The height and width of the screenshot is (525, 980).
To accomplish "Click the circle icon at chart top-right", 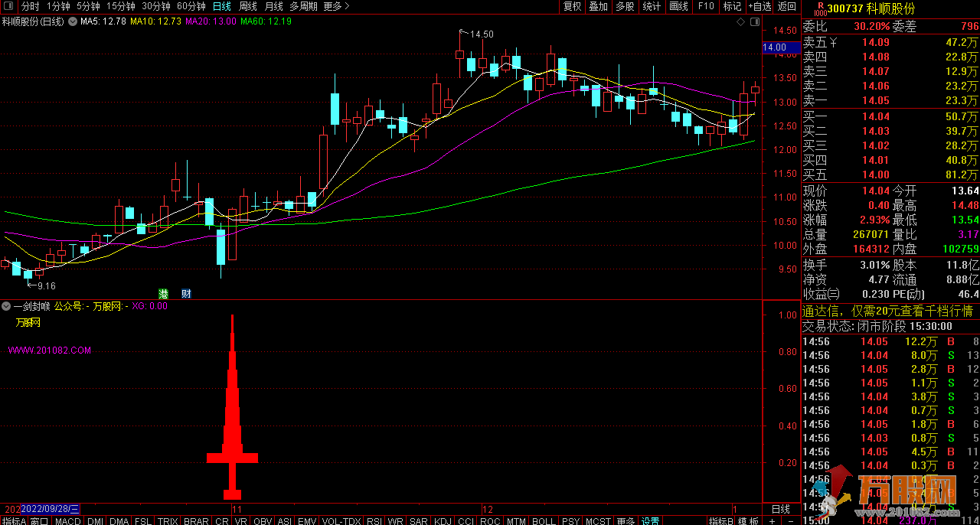I will point(754,22).
